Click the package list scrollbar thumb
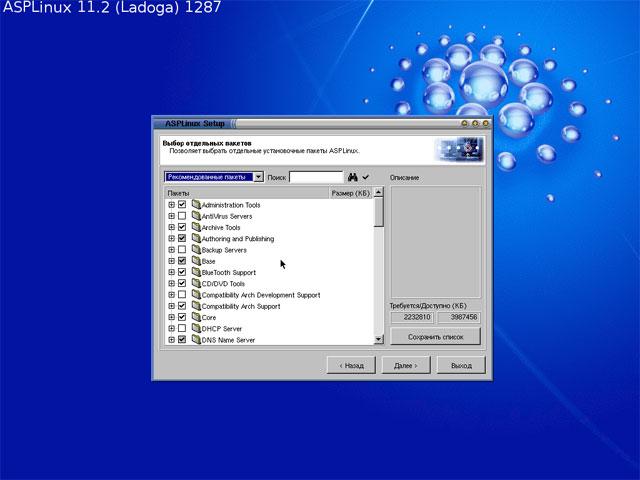 tap(379, 212)
